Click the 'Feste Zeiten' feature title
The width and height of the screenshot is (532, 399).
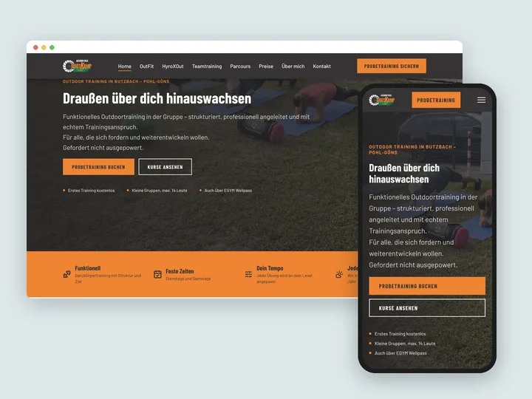[x=180, y=271]
